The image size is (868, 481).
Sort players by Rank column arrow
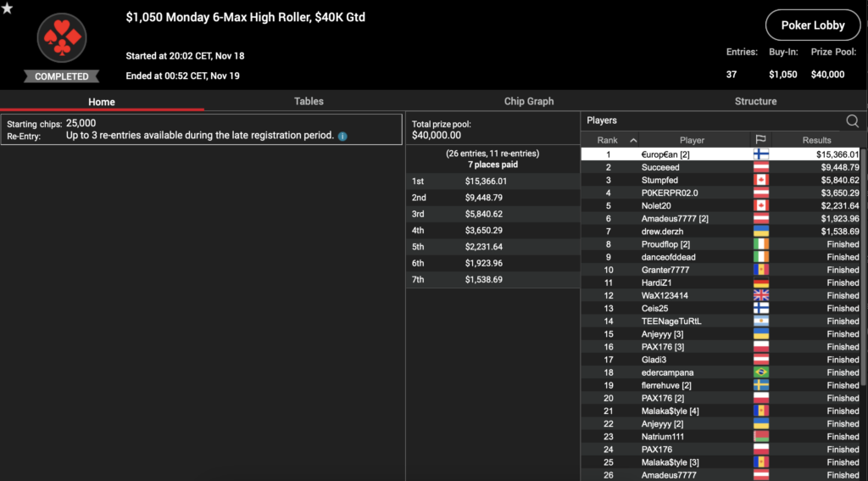coord(633,140)
